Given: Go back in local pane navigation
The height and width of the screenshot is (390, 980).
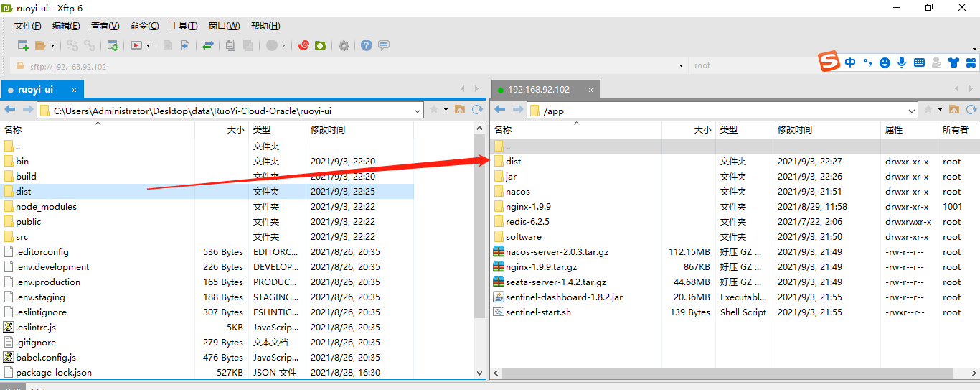Looking at the screenshot, I should [10, 110].
